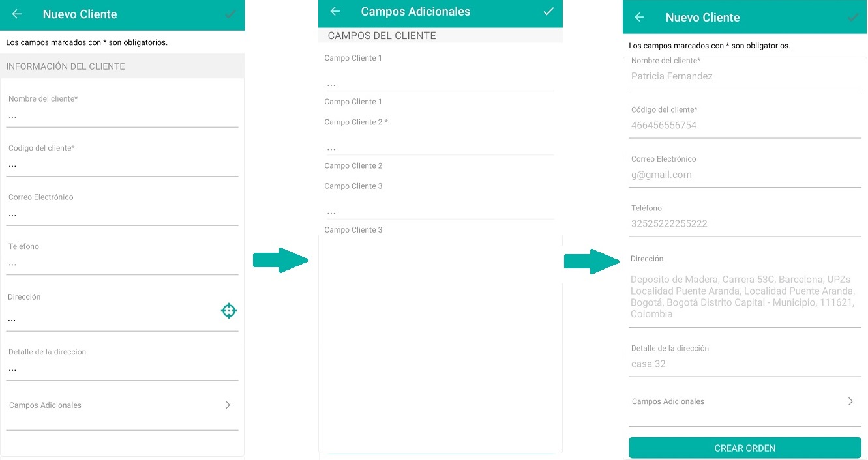Tap name field showing Patricia Fernandez
Image resolution: width=868 pixels, height=460 pixels.
coord(745,76)
